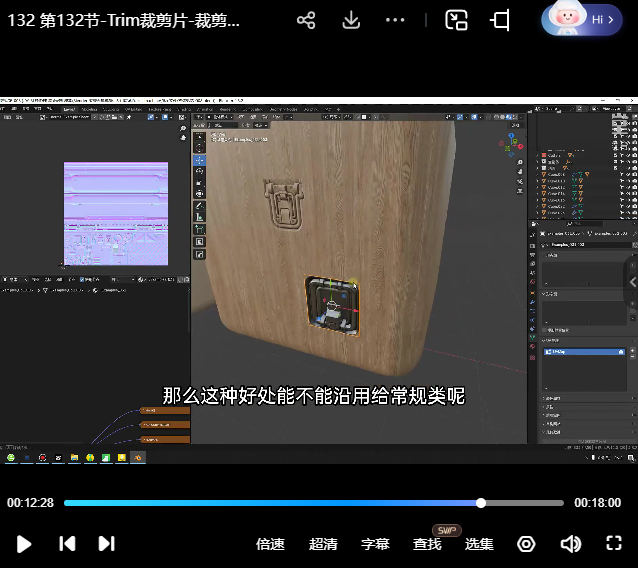Screen dimensions: 638x568
Task: Skip to the next video
Action: coord(106,544)
